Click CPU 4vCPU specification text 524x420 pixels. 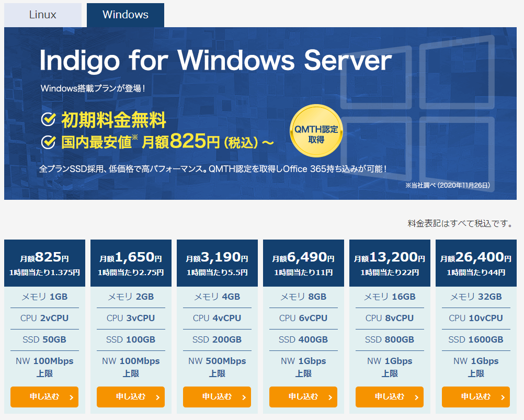point(217,318)
